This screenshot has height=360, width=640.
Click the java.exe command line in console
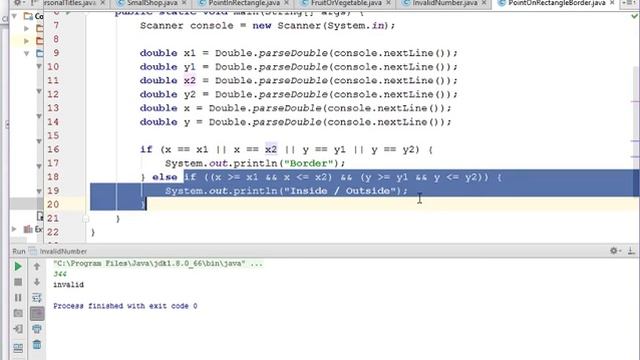click(x=158, y=264)
